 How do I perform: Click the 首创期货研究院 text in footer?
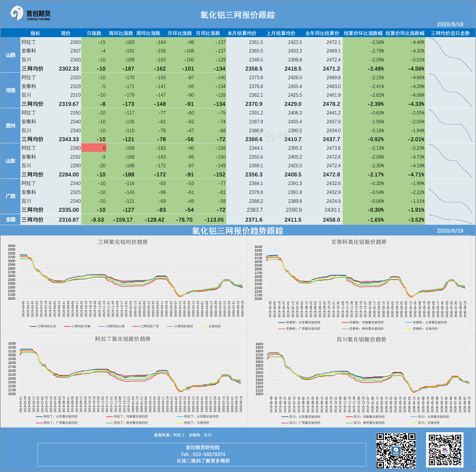pyautogui.click(x=203, y=447)
